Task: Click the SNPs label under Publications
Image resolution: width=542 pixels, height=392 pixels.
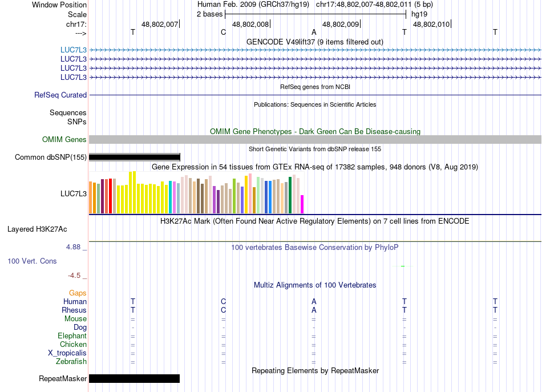Action: click(77, 122)
